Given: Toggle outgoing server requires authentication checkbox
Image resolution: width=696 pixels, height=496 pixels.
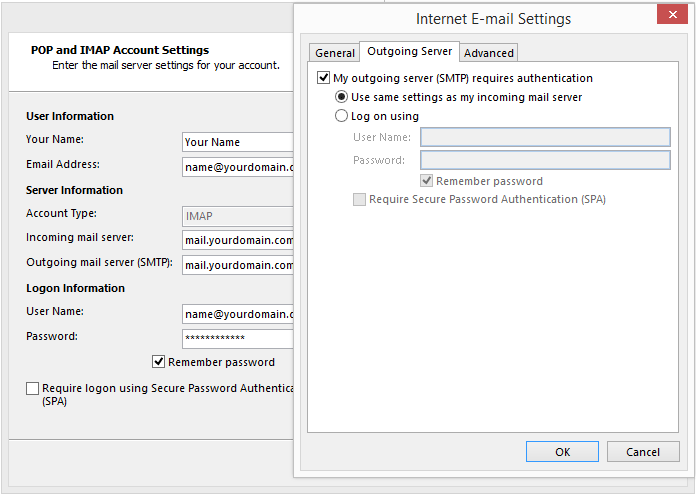Looking at the screenshot, I should (323, 78).
